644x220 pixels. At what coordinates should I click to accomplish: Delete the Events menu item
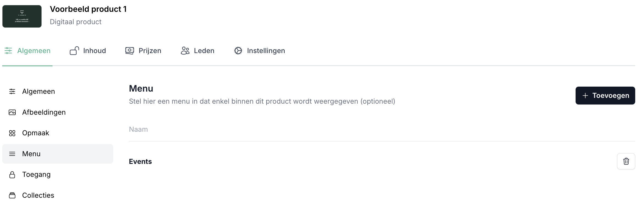pyautogui.click(x=626, y=161)
